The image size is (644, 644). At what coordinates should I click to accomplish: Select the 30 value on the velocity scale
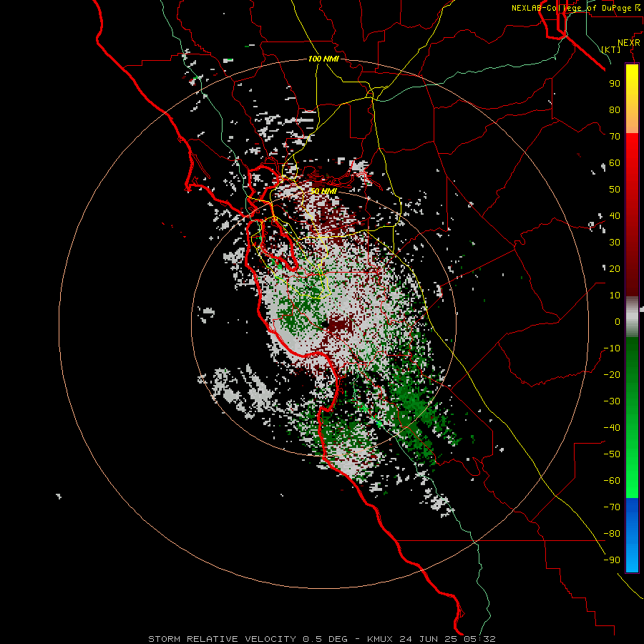coord(615,243)
